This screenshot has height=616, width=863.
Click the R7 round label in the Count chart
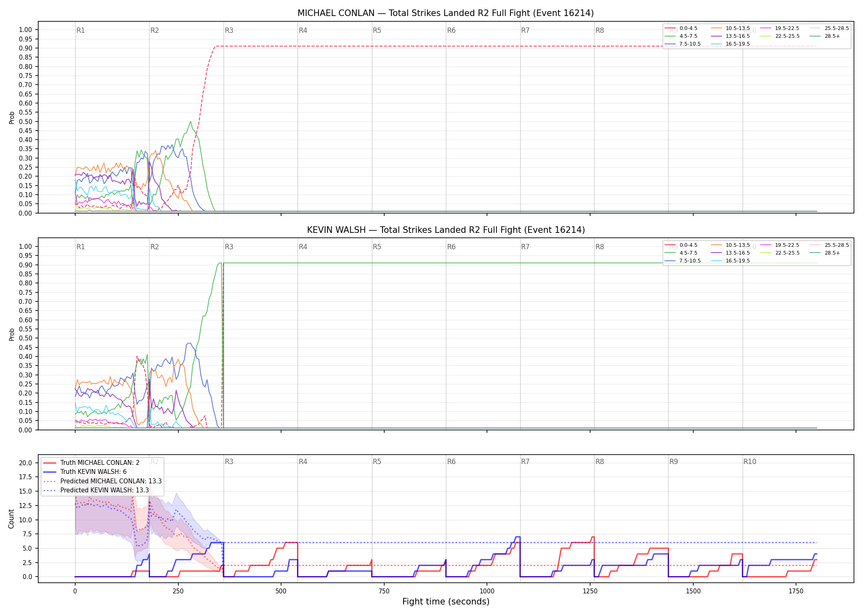[525, 462]
